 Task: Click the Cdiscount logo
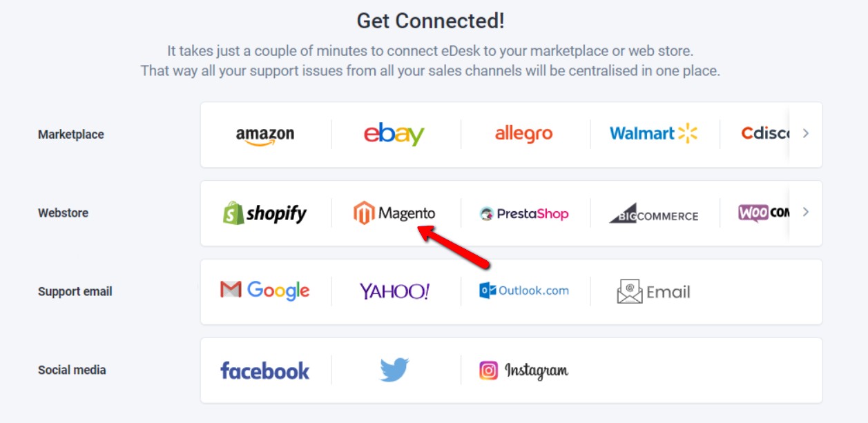click(x=765, y=133)
